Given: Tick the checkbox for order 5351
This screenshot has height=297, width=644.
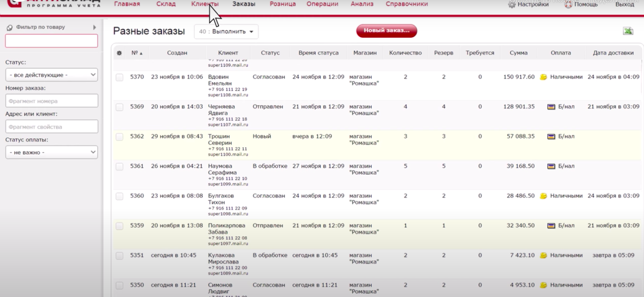Looking at the screenshot, I should [119, 256].
